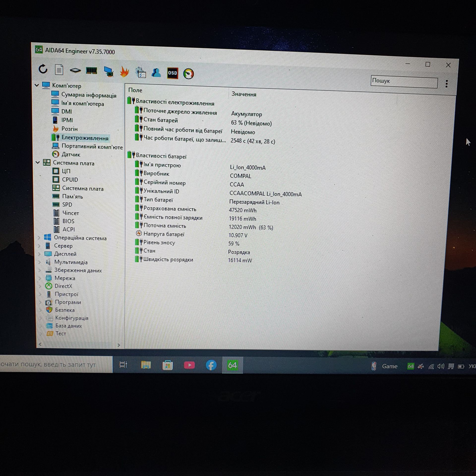Screen dimensions: 476x476
Task: Click the 47520 mWh capacity value
Action: [x=243, y=210]
